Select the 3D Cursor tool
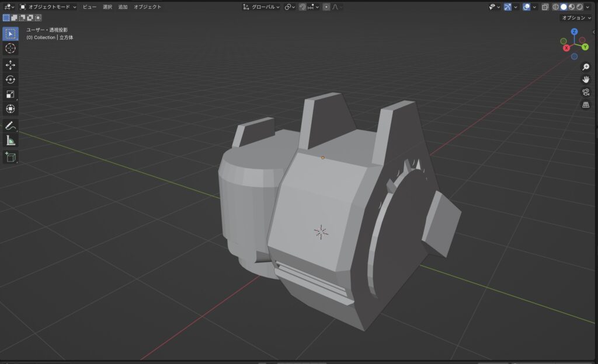This screenshot has width=598, height=364. click(x=11, y=48)
